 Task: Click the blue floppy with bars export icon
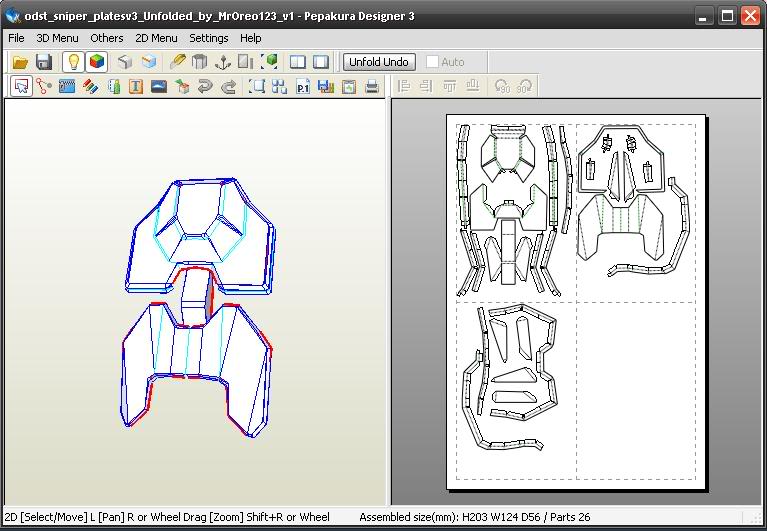point(326,87)
